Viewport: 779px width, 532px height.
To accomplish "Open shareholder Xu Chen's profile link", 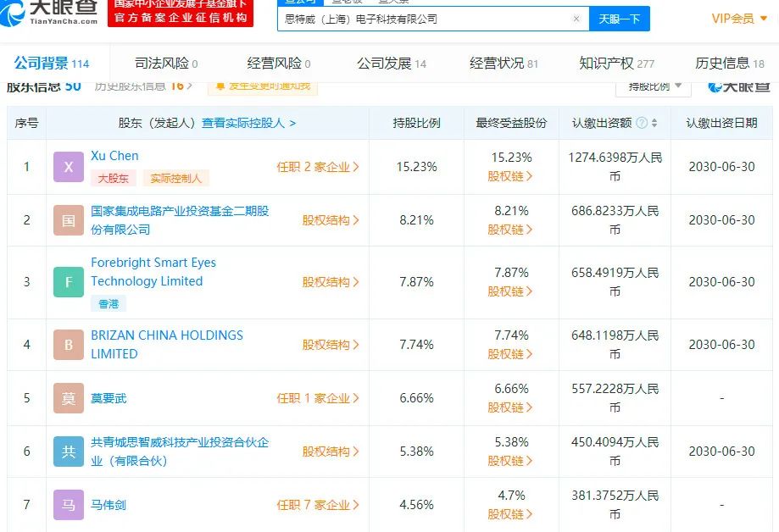I will [x=114, y=156].
